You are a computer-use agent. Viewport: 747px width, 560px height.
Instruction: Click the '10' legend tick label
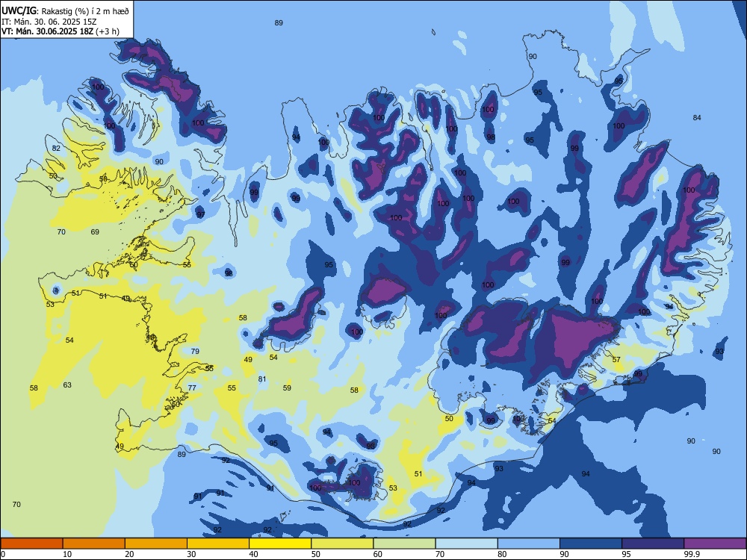tap(67, 554)
